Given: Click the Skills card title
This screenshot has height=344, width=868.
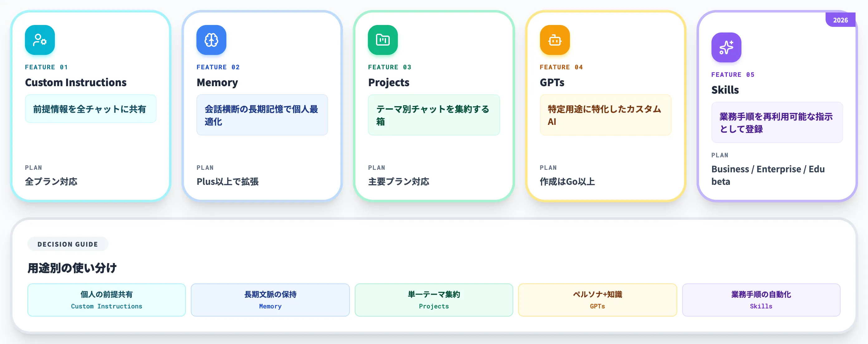Looking at the screenshot, I should [x=725, y=90].
